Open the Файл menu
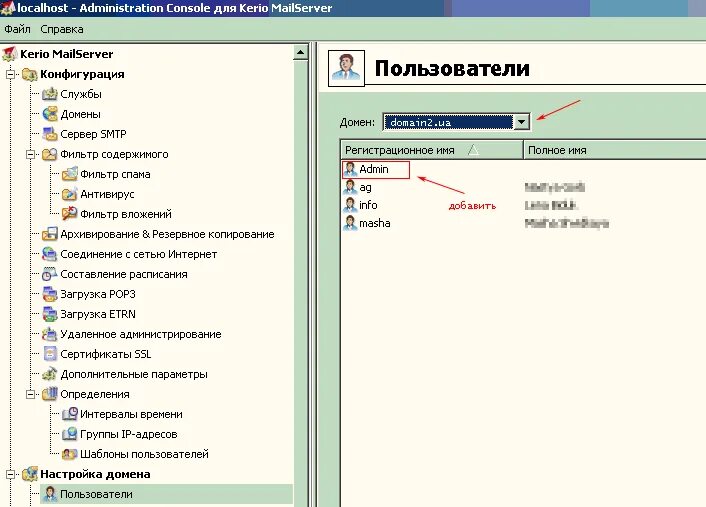Image resolution: width=706 pixels, height=507 pixels. [x=17, y=29]
